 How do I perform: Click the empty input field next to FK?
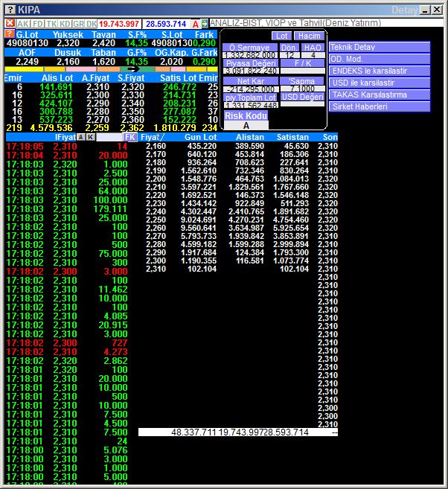click(109, 137)
